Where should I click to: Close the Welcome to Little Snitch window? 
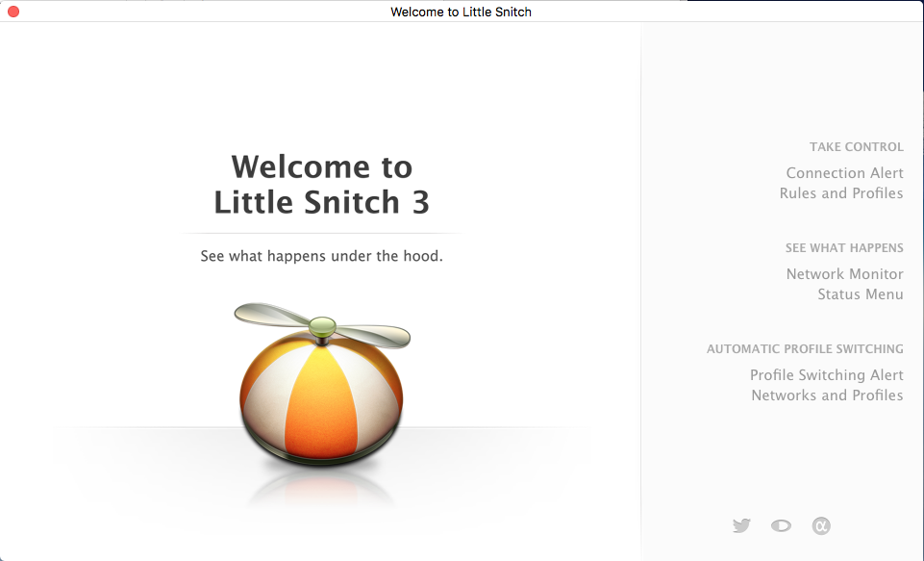13,11
